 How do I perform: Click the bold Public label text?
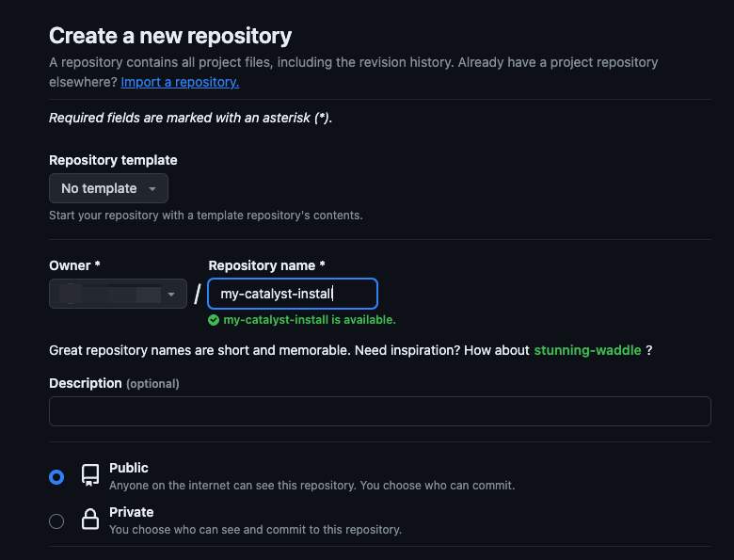click(x=129, y=468)
